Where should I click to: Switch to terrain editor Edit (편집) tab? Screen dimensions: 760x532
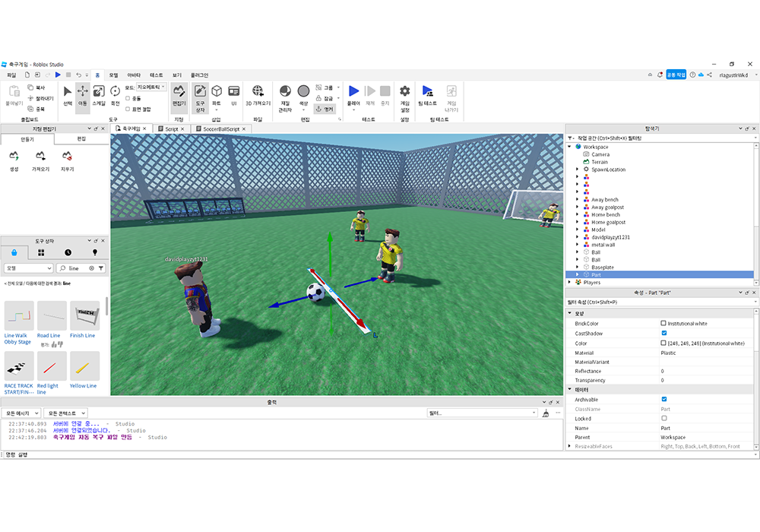point(81,139)
